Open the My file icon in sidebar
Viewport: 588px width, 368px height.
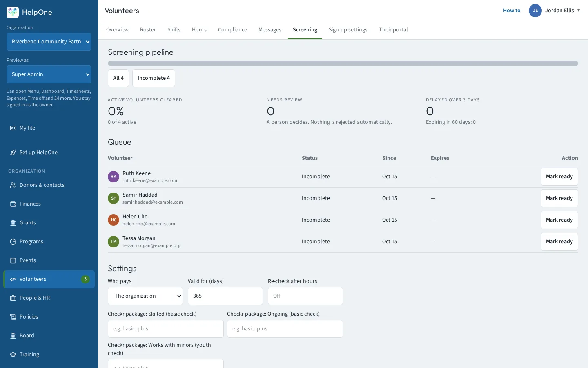(x=13, y=128)
